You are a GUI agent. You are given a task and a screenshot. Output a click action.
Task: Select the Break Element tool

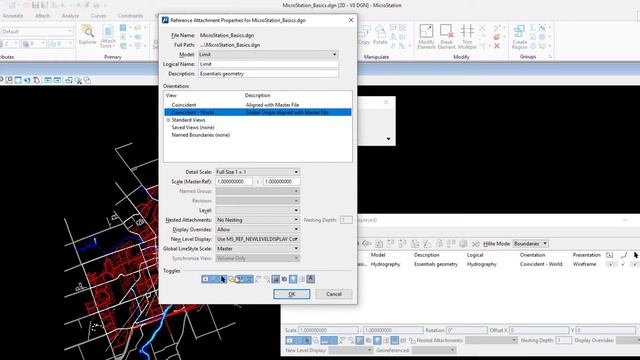point(446,36)
